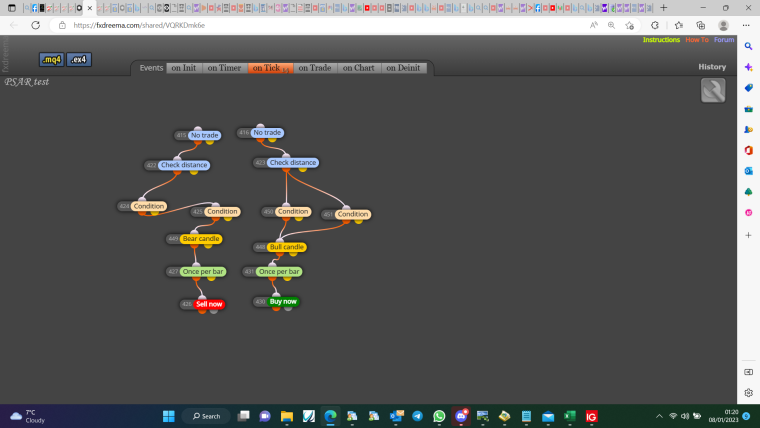Open the Collections icon

point(700,25)
